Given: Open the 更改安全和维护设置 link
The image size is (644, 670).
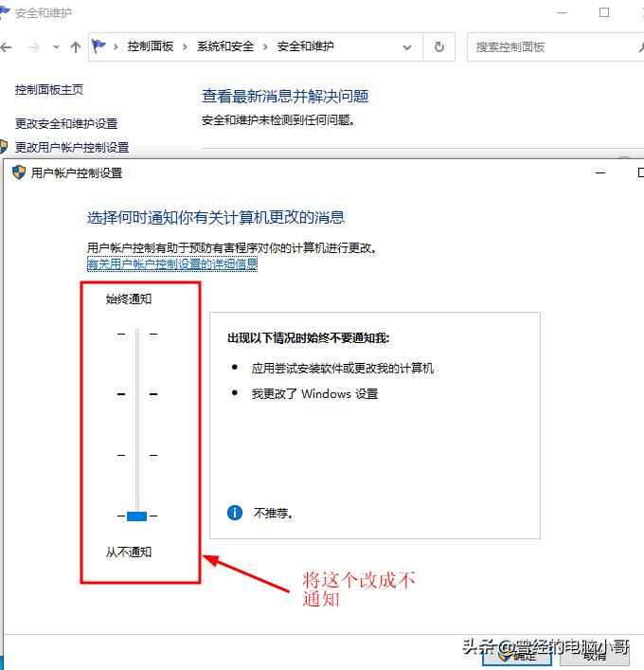Looking at the screenshot, I should pyautogui.click(x=66, y=124).
